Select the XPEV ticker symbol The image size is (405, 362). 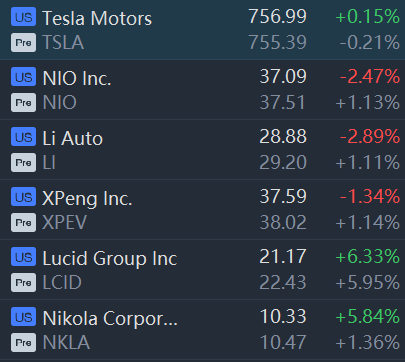pos(65,222)
